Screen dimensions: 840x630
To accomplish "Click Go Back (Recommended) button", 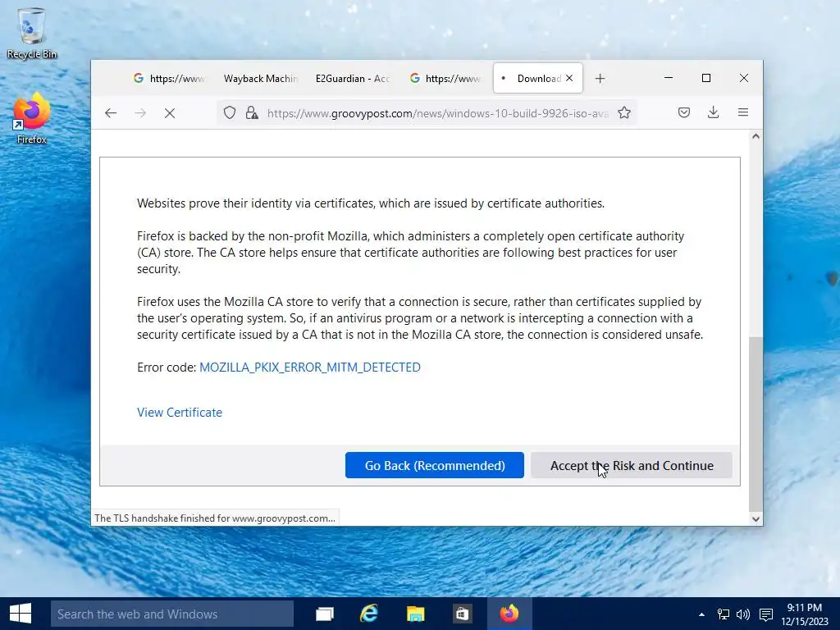I will (x=435, y=466).
